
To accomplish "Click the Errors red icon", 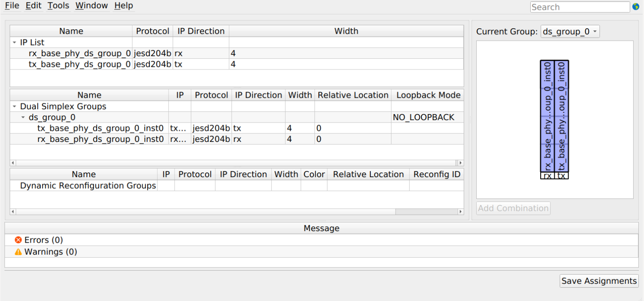I will 18,240.
